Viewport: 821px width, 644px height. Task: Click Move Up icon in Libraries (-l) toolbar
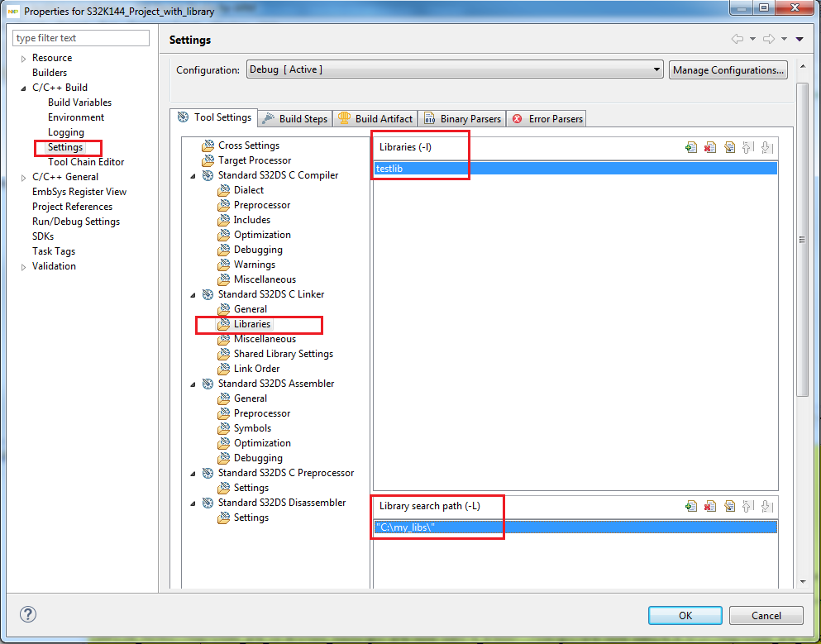click(x=747, y=148)
